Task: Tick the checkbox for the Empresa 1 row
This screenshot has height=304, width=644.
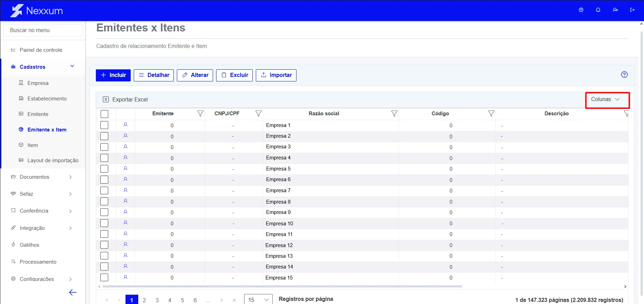Action: point(104,125)
